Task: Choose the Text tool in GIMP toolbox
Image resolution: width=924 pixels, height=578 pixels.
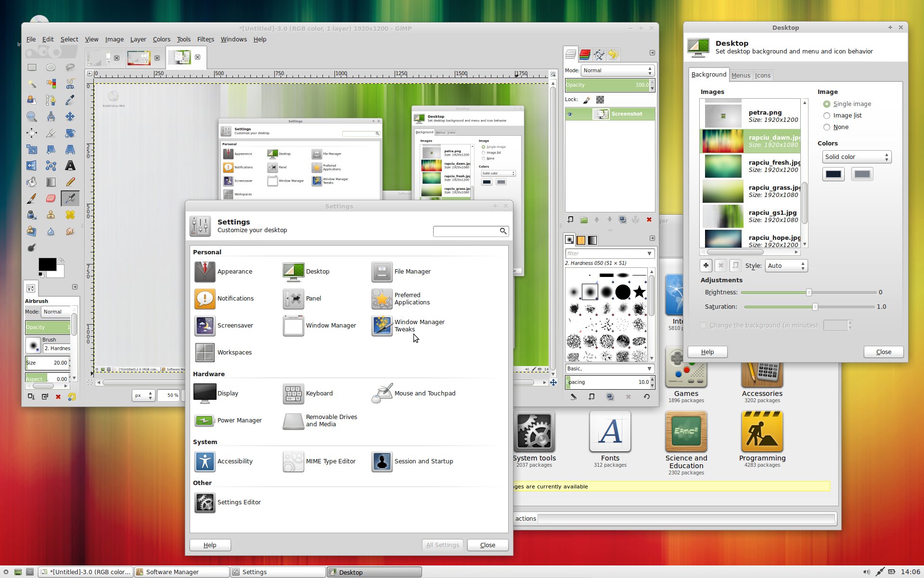Action: 70,166
